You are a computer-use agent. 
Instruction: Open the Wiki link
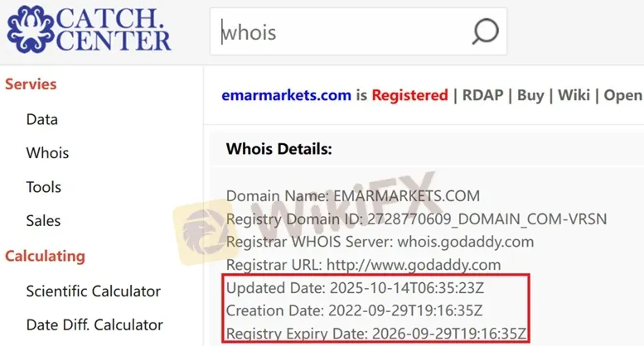click(574, 95)
